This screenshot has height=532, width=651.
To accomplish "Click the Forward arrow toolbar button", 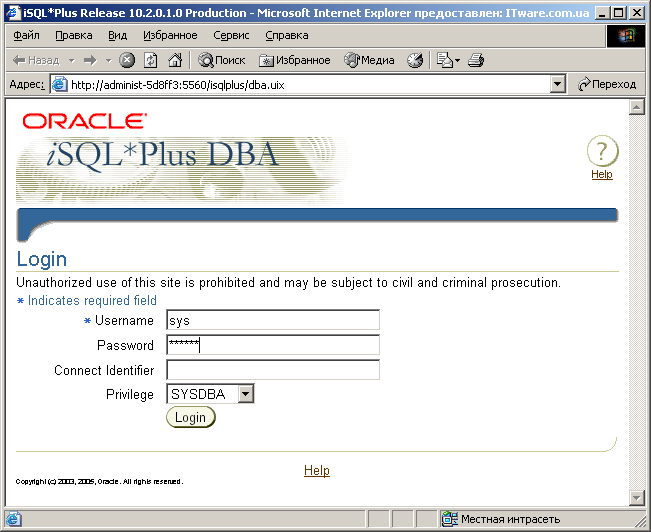I will point(90,61).
